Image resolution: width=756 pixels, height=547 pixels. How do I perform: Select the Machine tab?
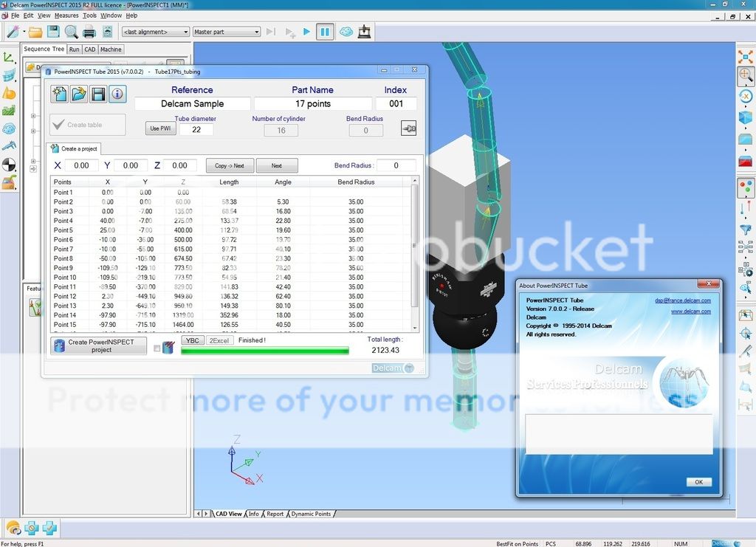tap(111, 49)
